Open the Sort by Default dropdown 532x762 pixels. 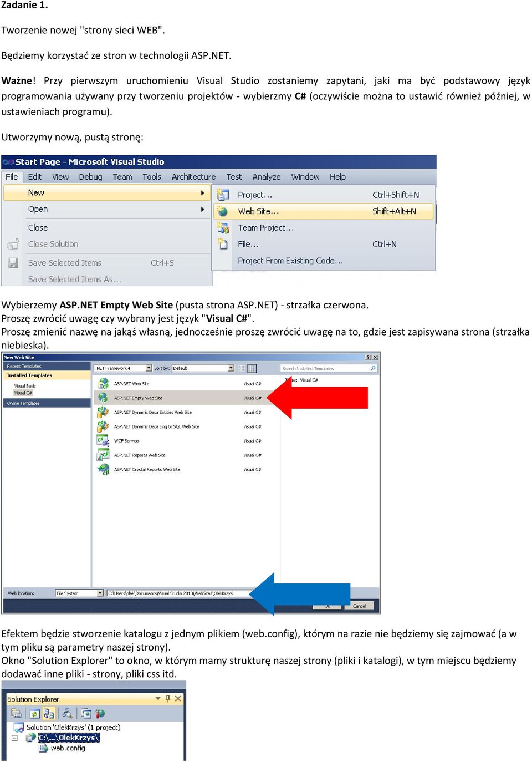[x=231, y=368]
